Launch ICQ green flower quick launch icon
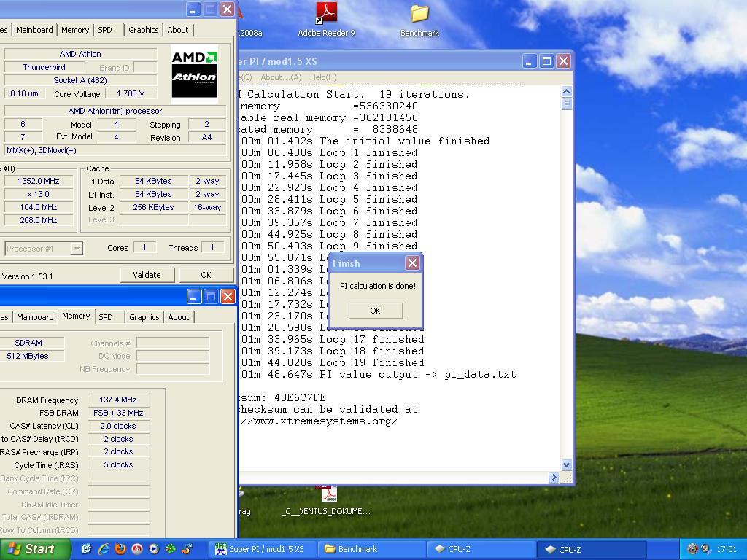Screen dimensions: 747x560 tap(170, 549)
